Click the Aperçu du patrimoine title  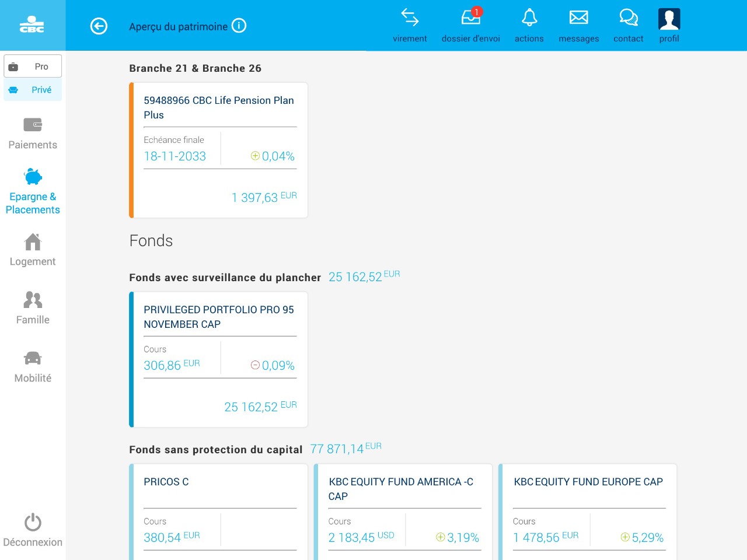[178, 27]
